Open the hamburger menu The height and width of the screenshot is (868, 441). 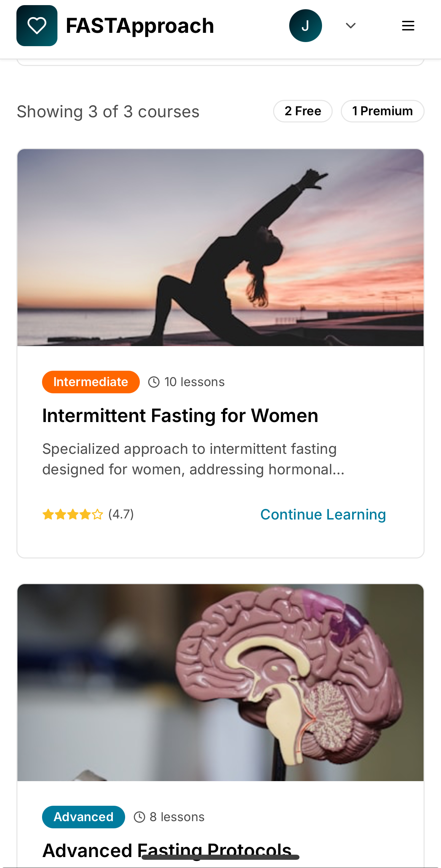point(408,26)
